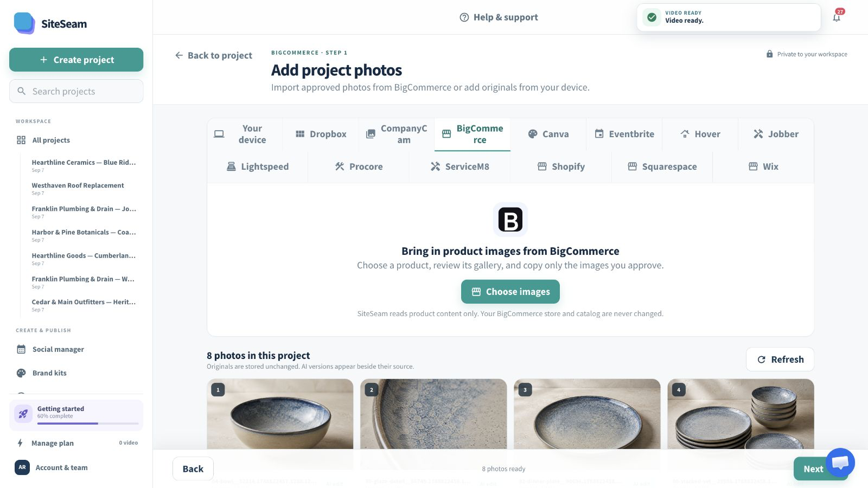
Task: Switch to the Hover tab
Action: [x=700, y=134]
